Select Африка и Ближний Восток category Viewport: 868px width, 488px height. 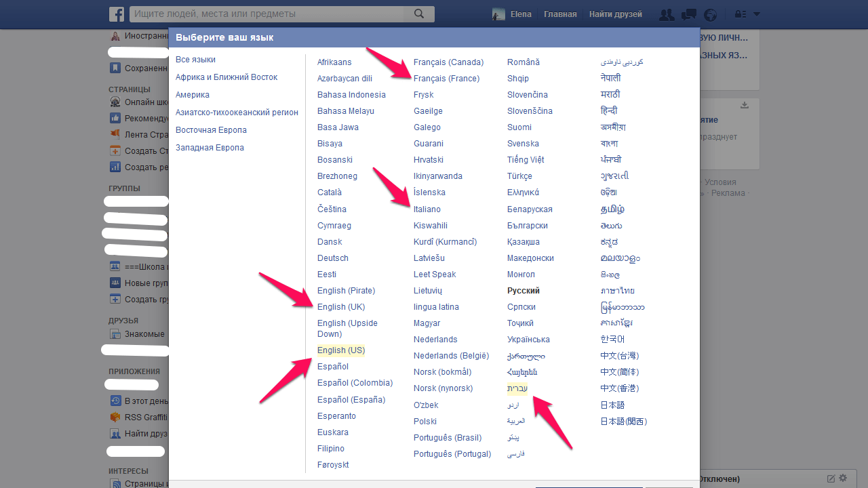pyautogui.click(x=226, y=77)
